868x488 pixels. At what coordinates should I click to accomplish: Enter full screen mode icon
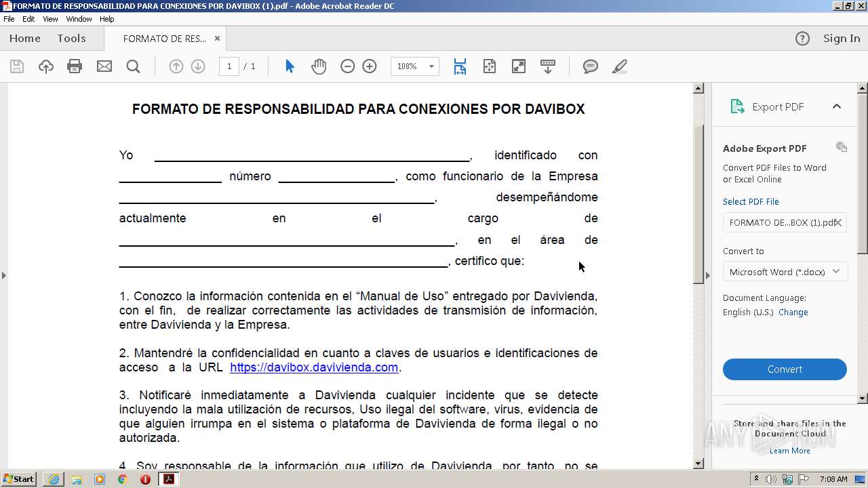pyautogui.click(x=519, y=66)
